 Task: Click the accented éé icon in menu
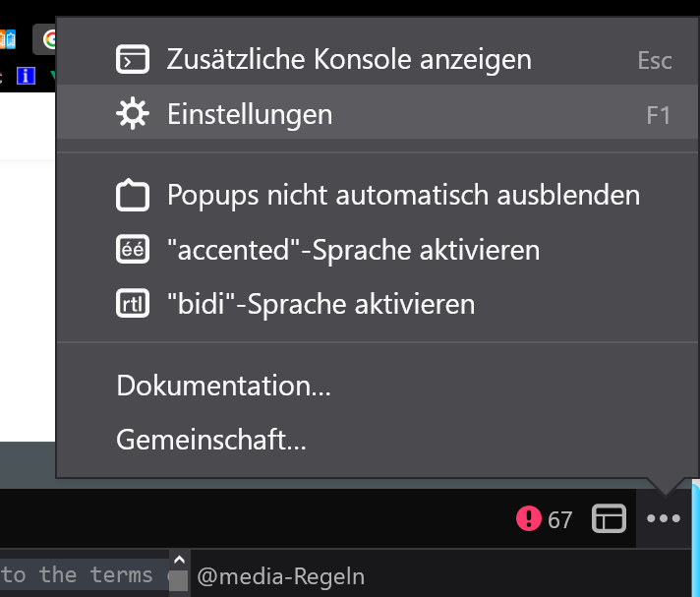pos(132,250)
